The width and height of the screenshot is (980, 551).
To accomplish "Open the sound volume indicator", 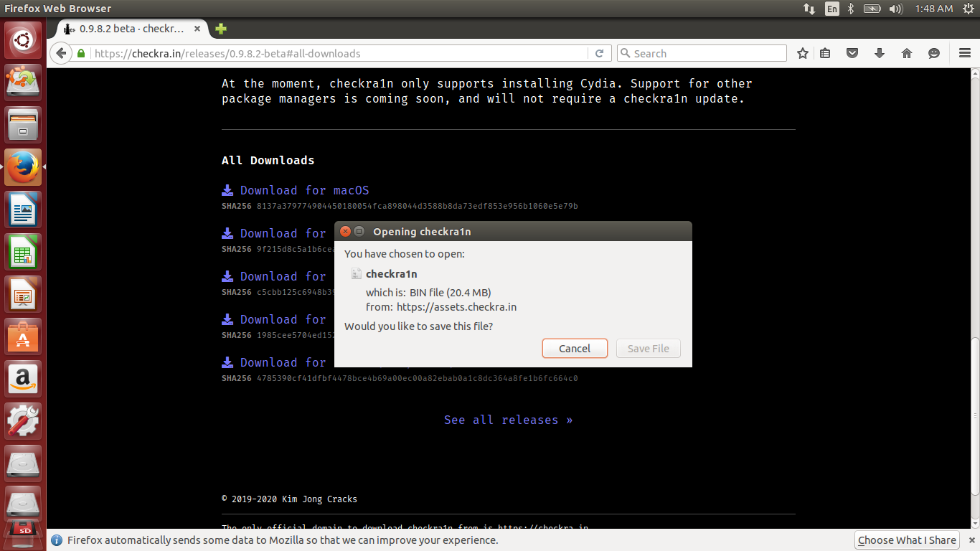I will pos(895,9).
